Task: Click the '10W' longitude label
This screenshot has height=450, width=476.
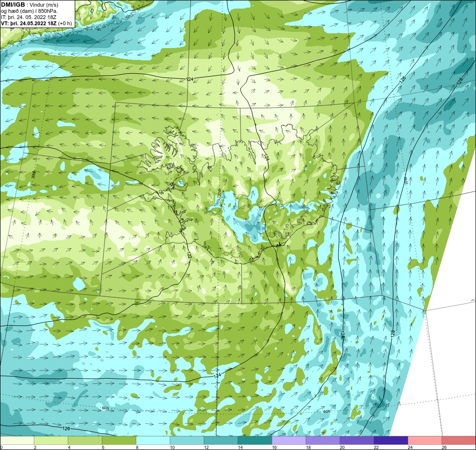Action: (406, 181)
